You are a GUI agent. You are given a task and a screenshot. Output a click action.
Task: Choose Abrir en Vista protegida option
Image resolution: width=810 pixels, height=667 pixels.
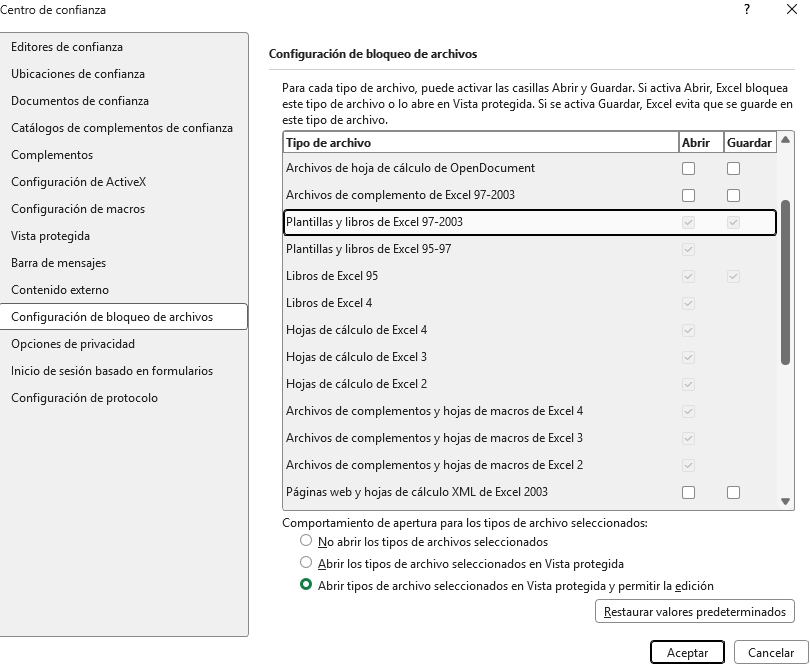click(306, 563)
